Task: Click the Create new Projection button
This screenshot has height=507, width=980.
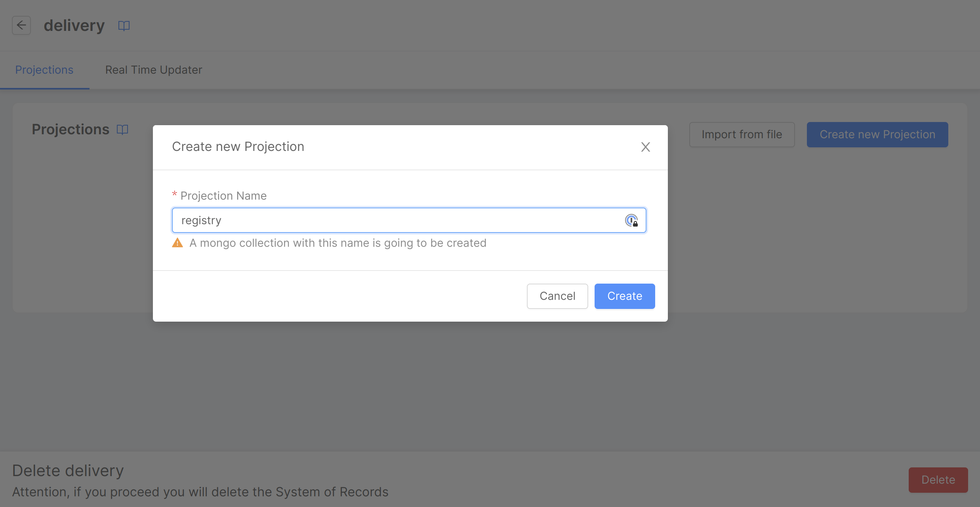Action: pos(877,135)
